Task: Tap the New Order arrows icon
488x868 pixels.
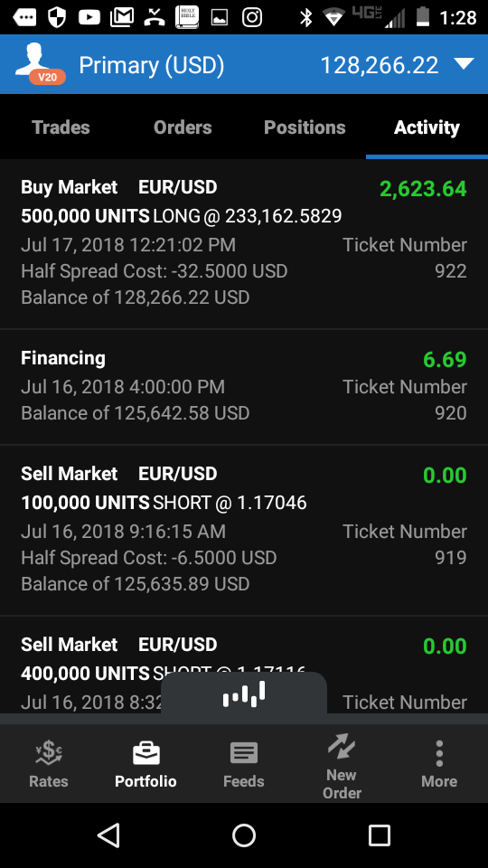Action: click(x=342, y=746)
